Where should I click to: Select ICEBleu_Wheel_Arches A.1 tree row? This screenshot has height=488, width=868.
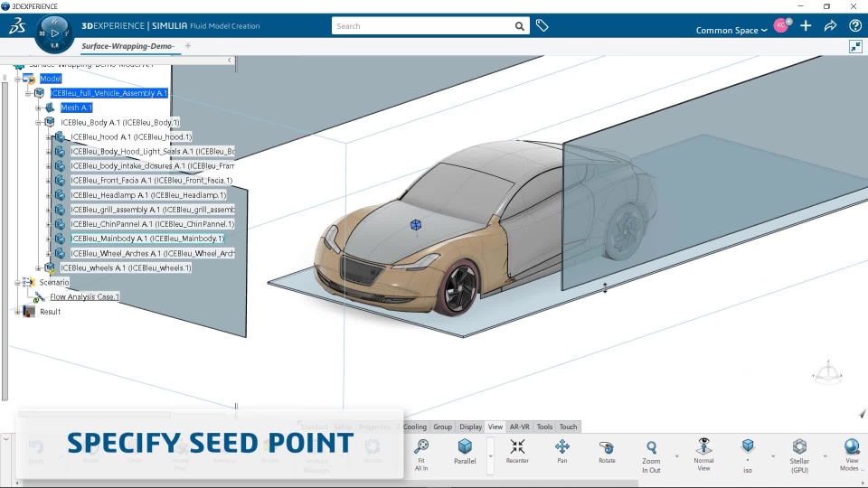coord(152,253)
